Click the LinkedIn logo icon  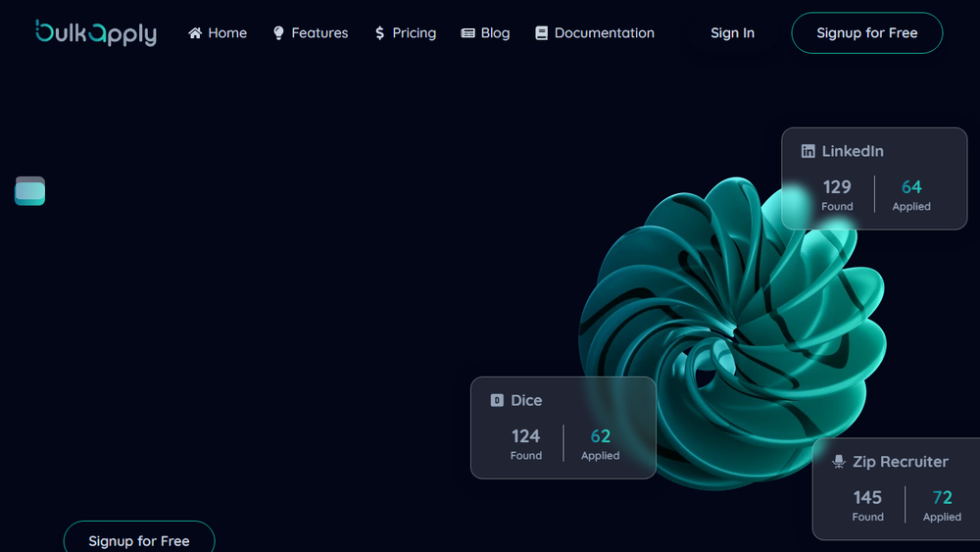[808, 151]
